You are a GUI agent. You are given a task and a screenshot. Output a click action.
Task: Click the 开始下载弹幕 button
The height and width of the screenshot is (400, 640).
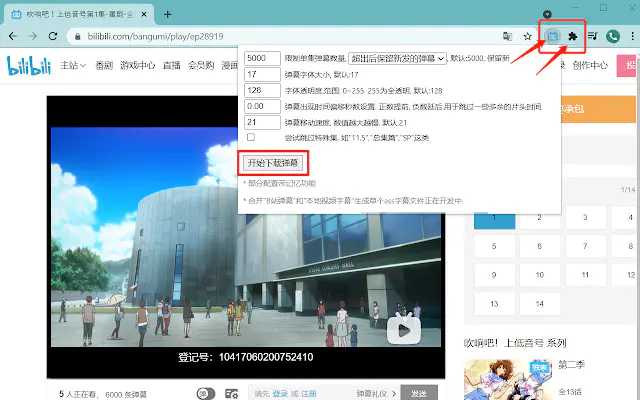tap(273, 161)
